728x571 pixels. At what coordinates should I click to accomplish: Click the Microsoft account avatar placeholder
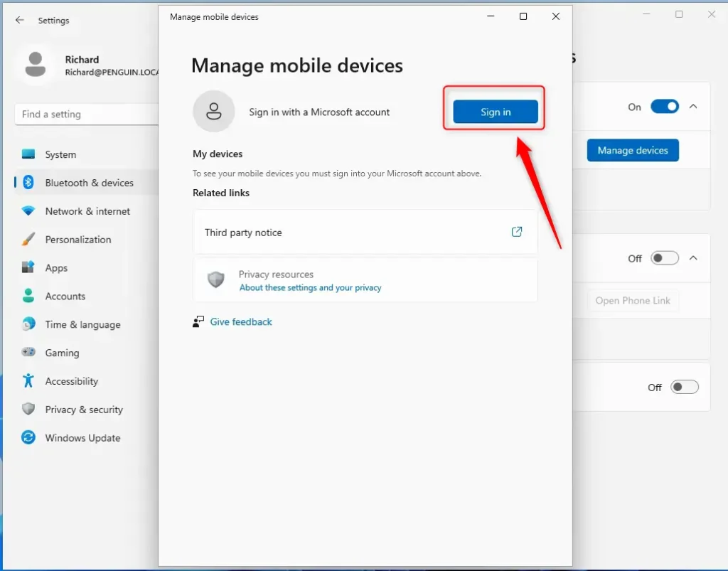click(x=213, y=112)
